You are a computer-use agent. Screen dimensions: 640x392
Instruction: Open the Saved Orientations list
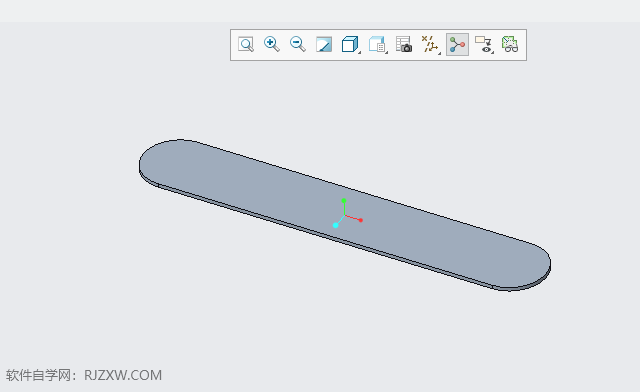coord(378,45)
